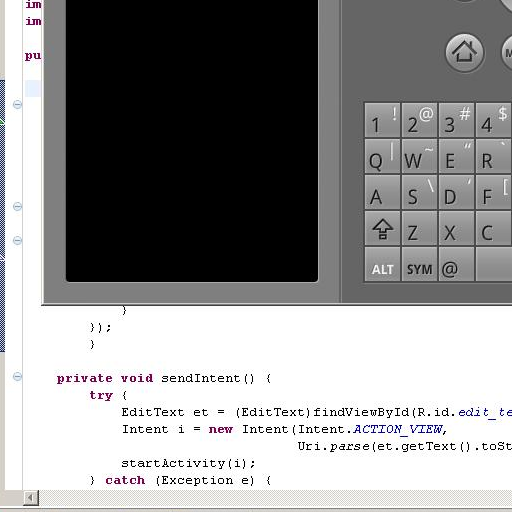Tap the emulator Shift arrow key

pos(382,228)
